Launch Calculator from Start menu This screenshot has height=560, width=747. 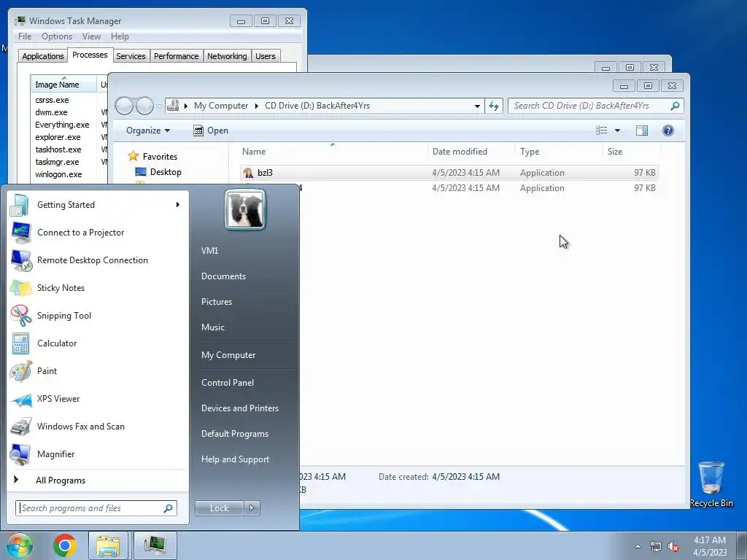point(97,343)
